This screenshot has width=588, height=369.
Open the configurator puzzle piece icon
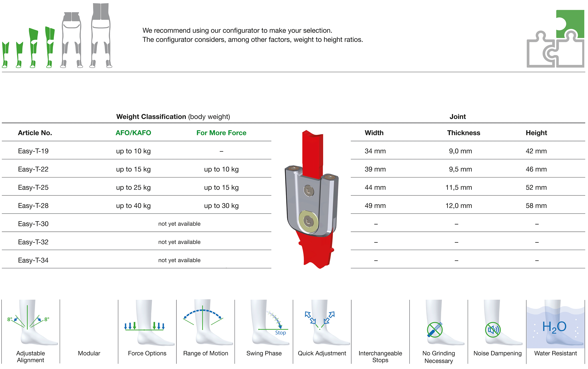(x=555, y=39)
